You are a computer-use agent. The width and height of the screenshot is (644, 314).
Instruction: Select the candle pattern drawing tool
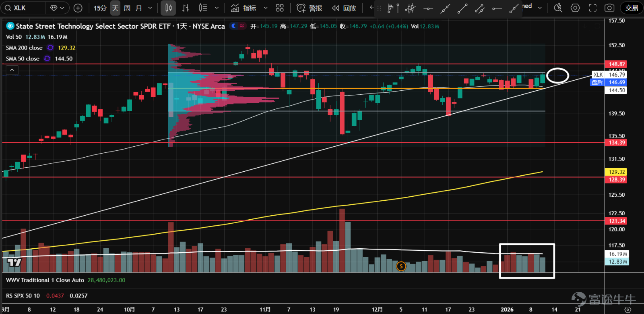(410, 8)
